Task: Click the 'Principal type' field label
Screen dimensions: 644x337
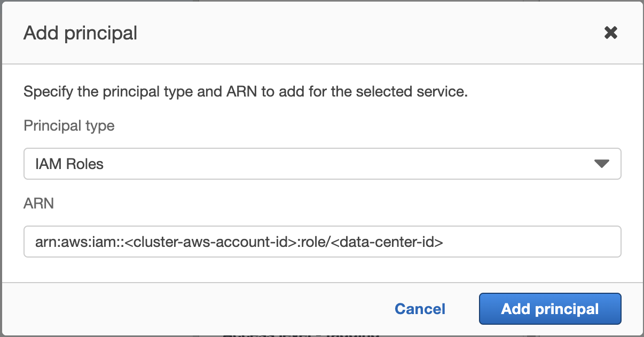Action: pyautogui.click(x=69, y=126)
